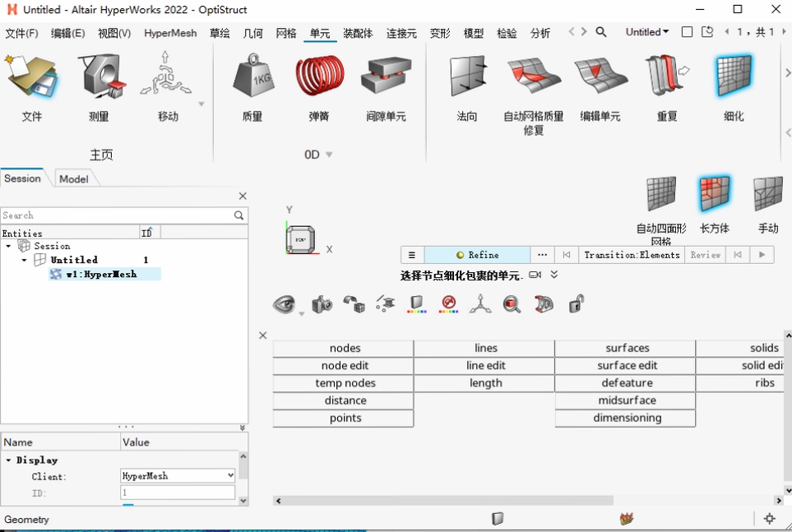Open the 文件 (File) tool icon
The width and height of the screenshot is (792, 532).
[31, 77]
